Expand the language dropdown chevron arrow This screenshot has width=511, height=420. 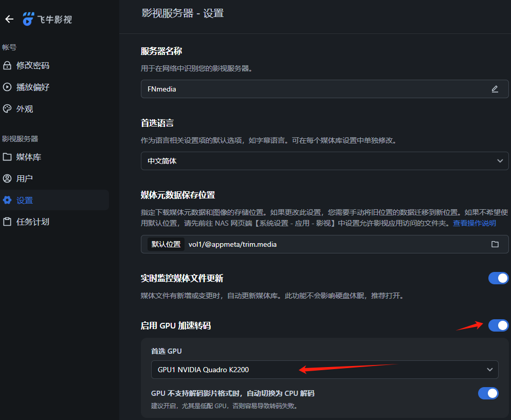tap(500, 161)
